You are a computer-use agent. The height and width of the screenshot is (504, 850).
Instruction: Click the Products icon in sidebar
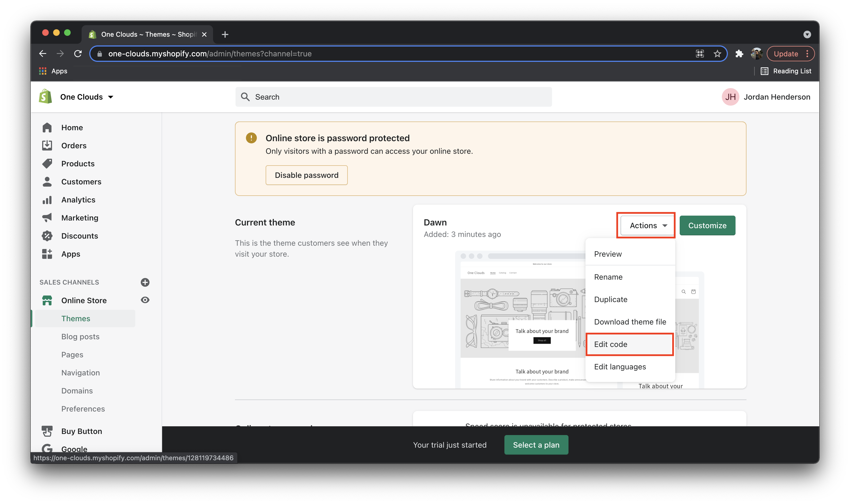pyautogui.click(x=47, y=163)
